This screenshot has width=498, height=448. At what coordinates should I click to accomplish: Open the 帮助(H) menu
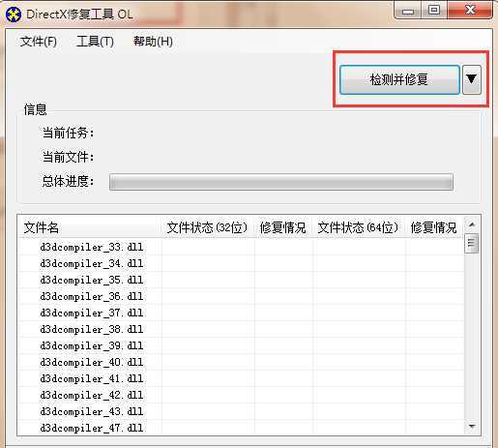(153, 42)
